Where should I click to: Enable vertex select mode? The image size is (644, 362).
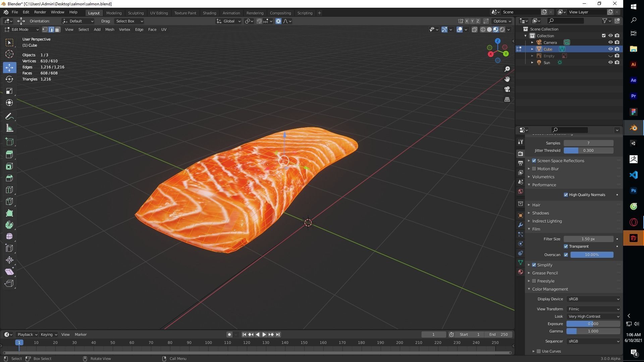(x=45, y=29)
